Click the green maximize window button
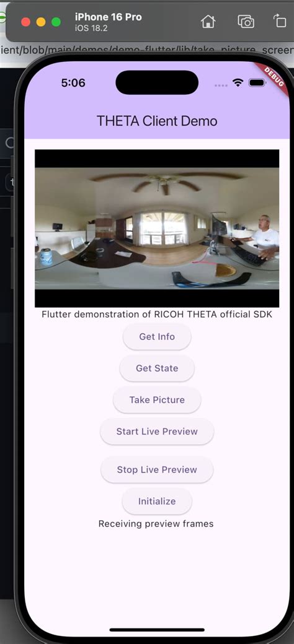Viewport: 294px width, 644px height. 56,22
